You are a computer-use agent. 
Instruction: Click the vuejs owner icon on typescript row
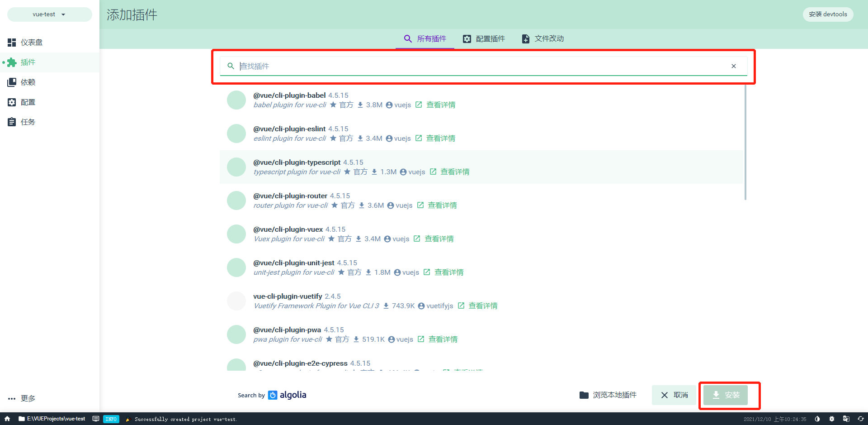click(x=403, y=172)
